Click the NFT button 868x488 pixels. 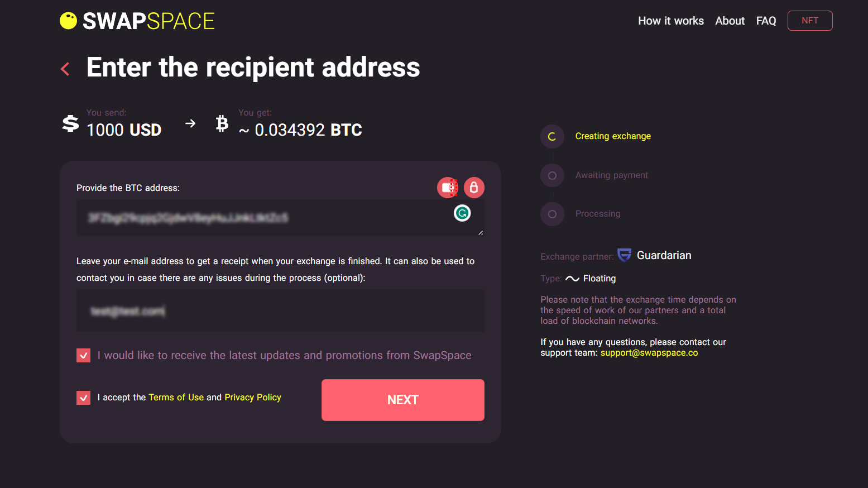[810, 21]
